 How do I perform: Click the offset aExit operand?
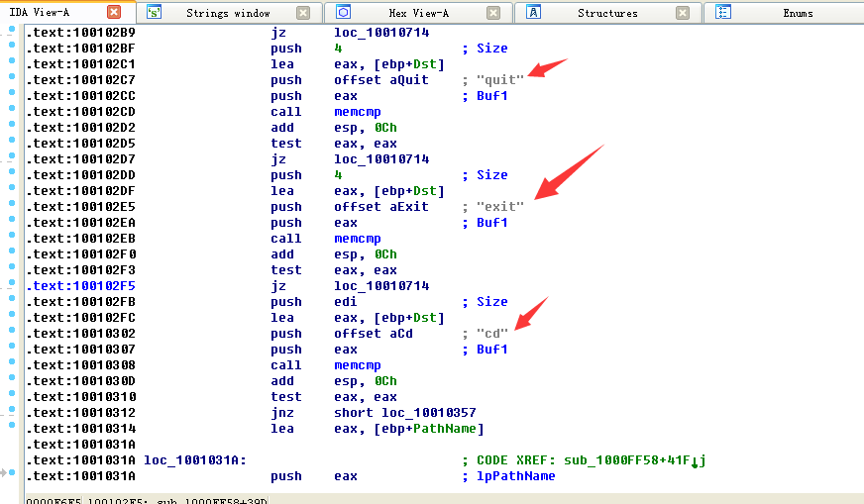click(381, 207)
